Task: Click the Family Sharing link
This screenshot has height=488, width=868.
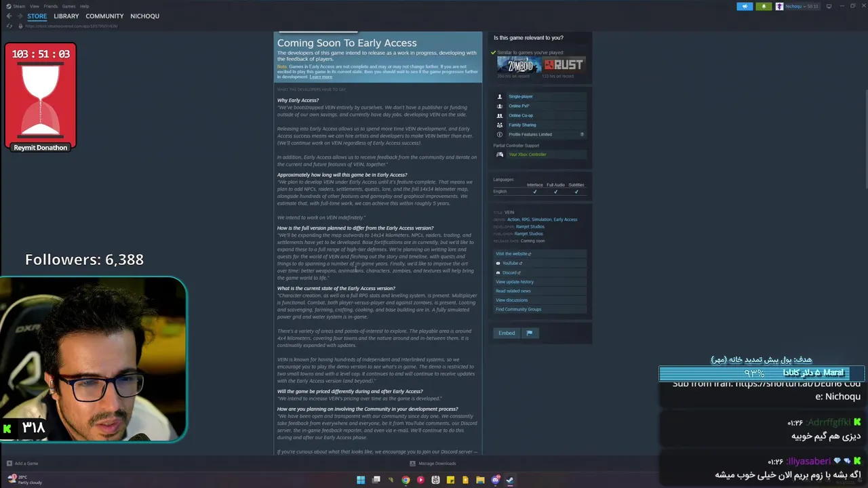Action: [522, 125]
